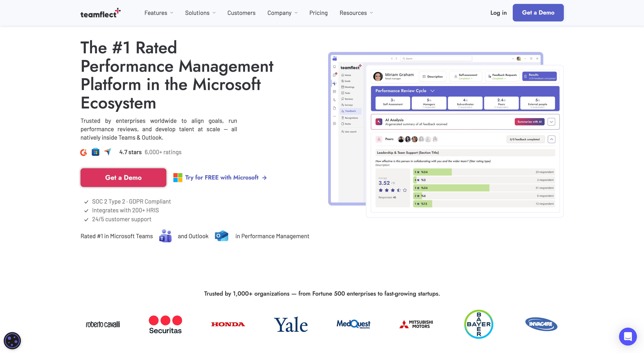This screenshot has width=644, height=353.
Task: Click the 3-star rating bar
Action: coord(484,188)
